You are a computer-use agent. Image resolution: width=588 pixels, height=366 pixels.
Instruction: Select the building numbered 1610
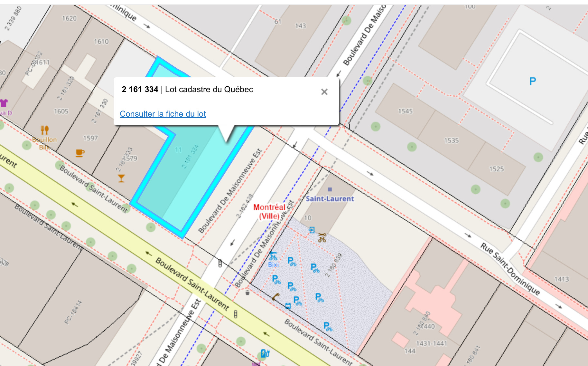coord(101,42)
